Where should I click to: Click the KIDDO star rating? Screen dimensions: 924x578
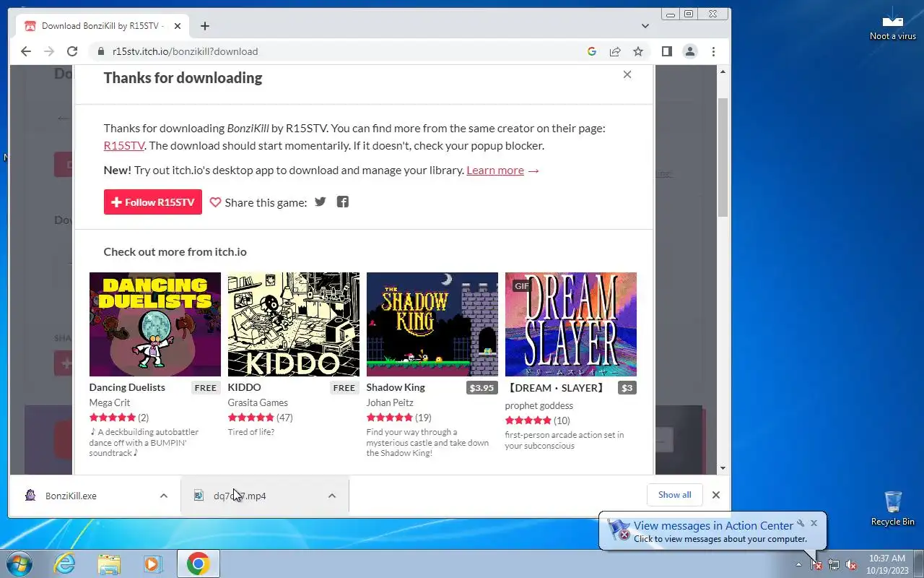pos(251,418)
